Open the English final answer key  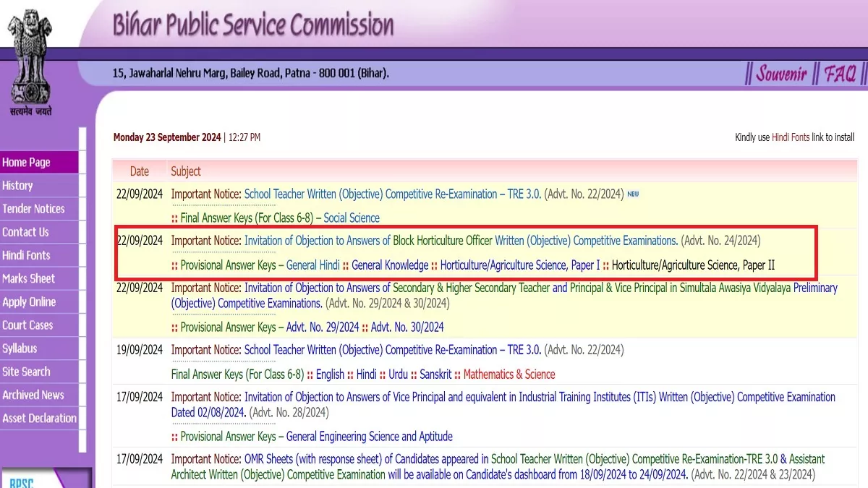coord(330,374)
